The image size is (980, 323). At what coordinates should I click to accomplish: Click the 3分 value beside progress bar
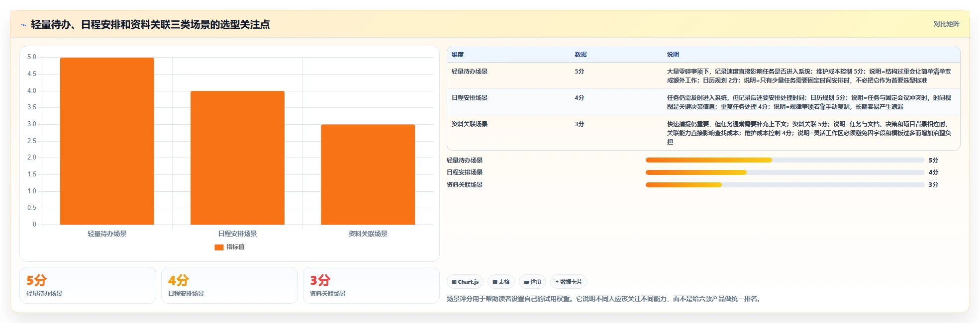[933, 185]
